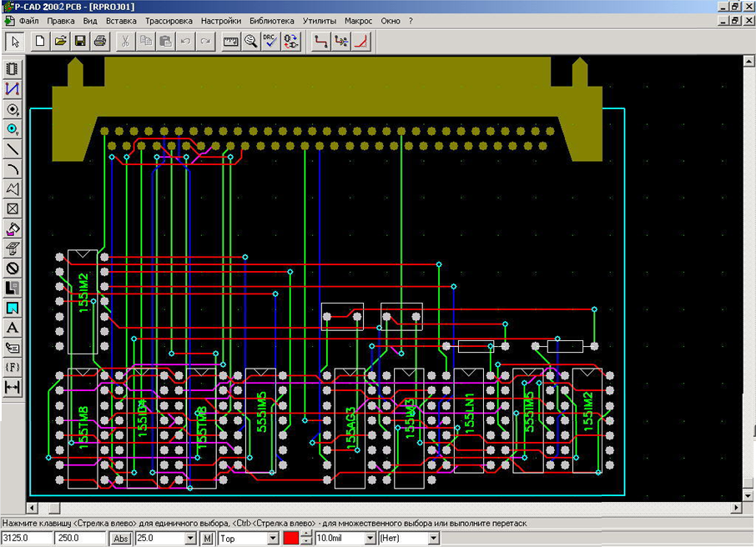The height and width of the screenshot is (547, 756).
Task: Click the Cut scissors icon
Action: pos(125,42)
